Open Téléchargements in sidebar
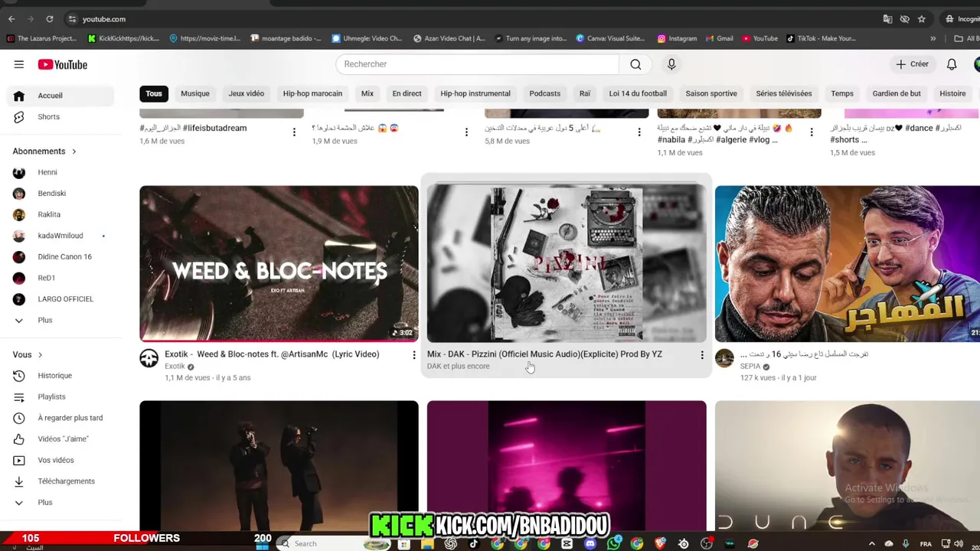Viewport: 980px width, 551px height. [x=60, y=481]
